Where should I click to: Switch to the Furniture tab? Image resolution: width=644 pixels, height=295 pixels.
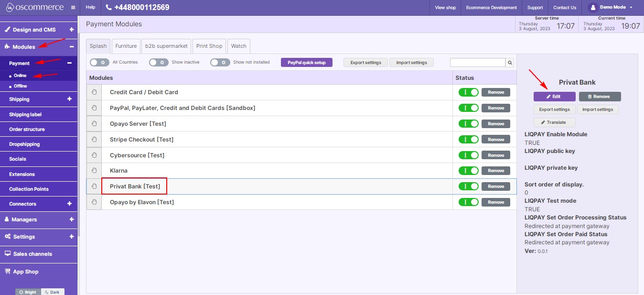coord(126,46)
